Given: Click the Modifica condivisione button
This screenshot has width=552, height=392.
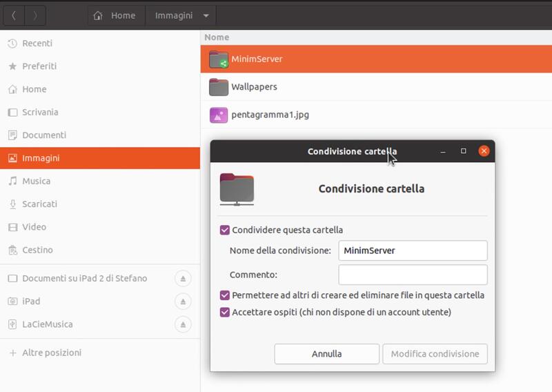Looking at the screenshot, I should coord(435,354).
